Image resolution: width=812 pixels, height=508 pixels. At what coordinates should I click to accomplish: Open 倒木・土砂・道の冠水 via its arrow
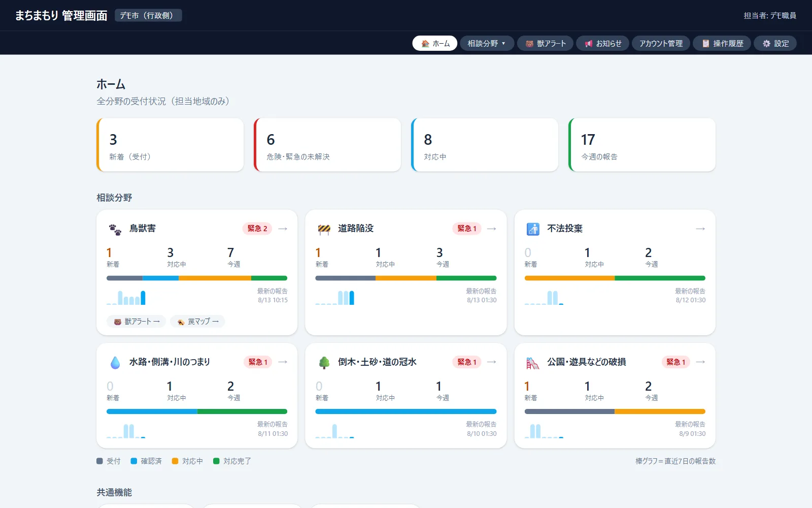(x=491, y=362)
